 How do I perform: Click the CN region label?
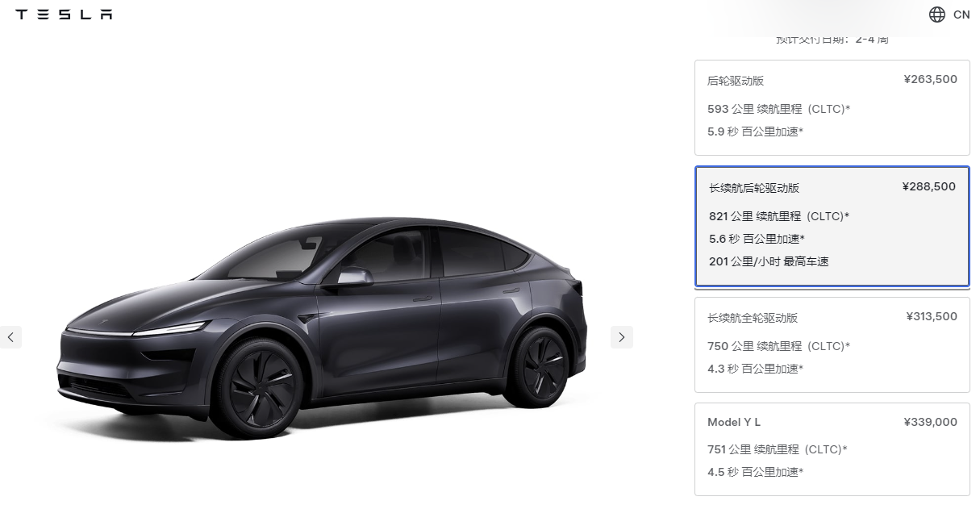pyautogui.click(x=961, y=15)
